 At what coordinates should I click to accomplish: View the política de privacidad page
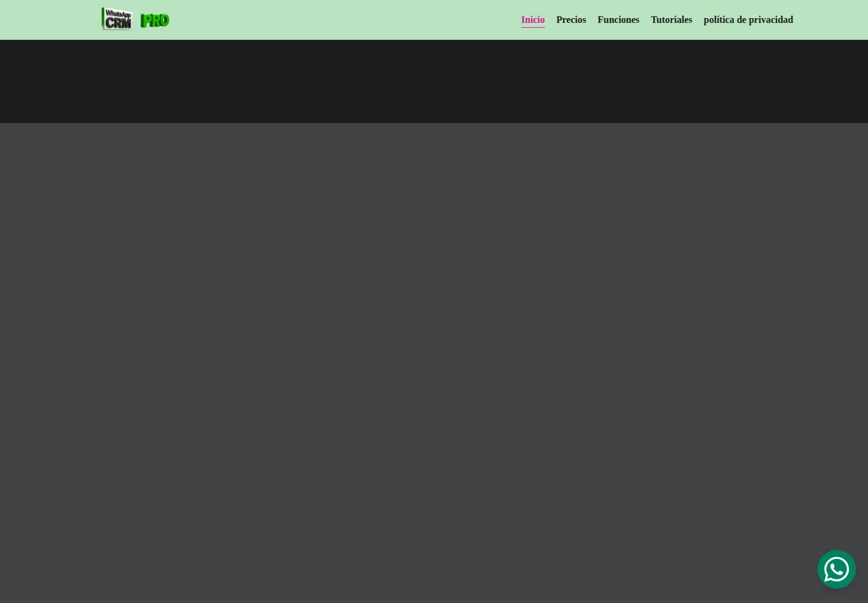(x=748, y=20)
